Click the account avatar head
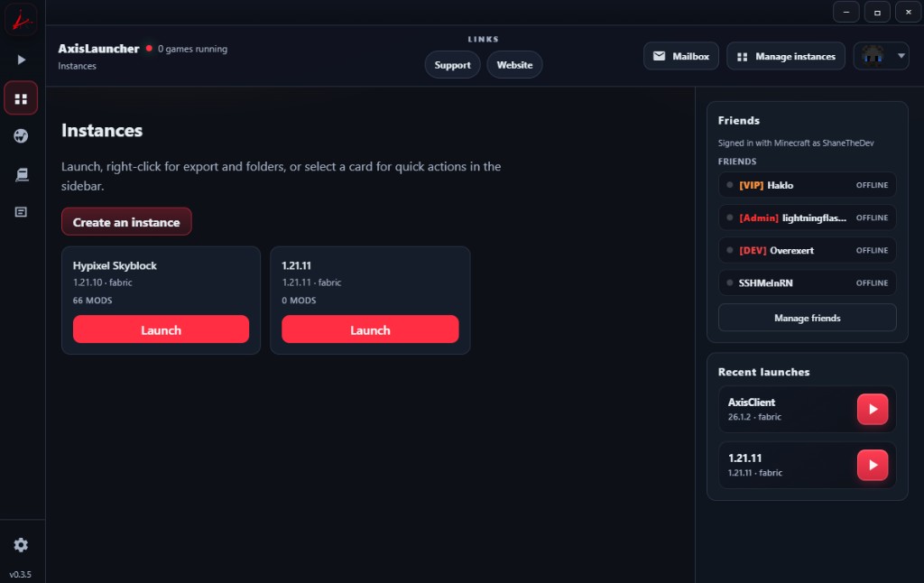This screenshot has height=583, width=924. [873, 56]
